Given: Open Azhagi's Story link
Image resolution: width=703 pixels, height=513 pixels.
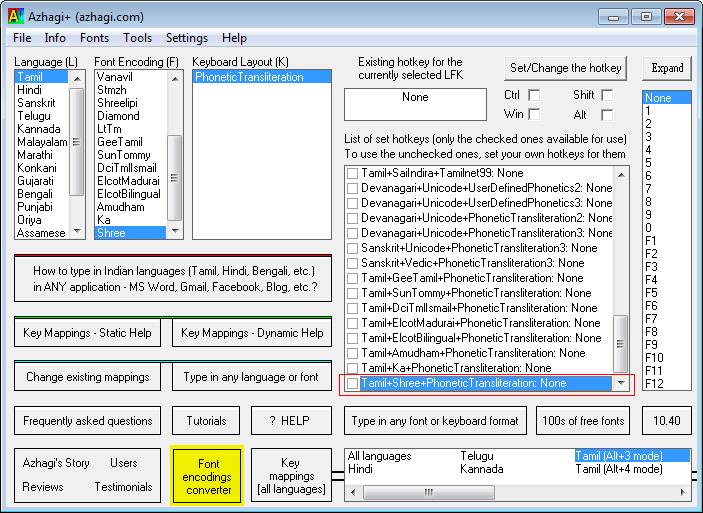Looking at the screenshot, I should [x=56, y=463].
